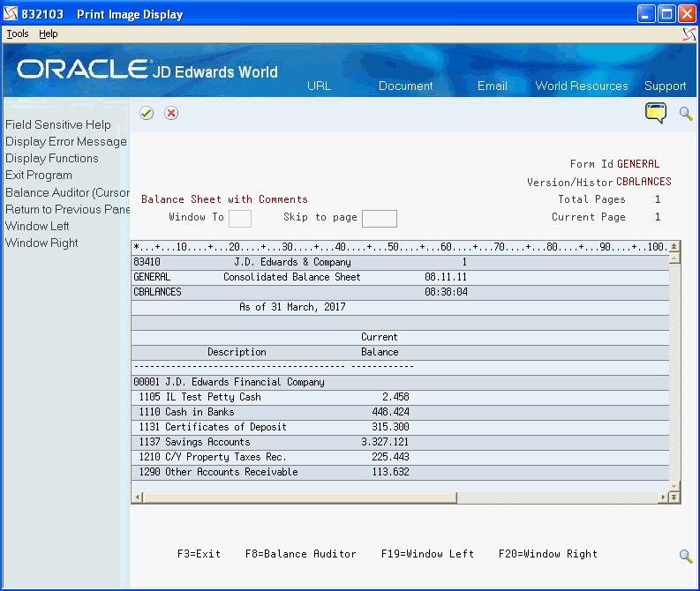Screen dimensions: 700x591
Task: Click the Skip to page input field
Action: click(379, 219)
